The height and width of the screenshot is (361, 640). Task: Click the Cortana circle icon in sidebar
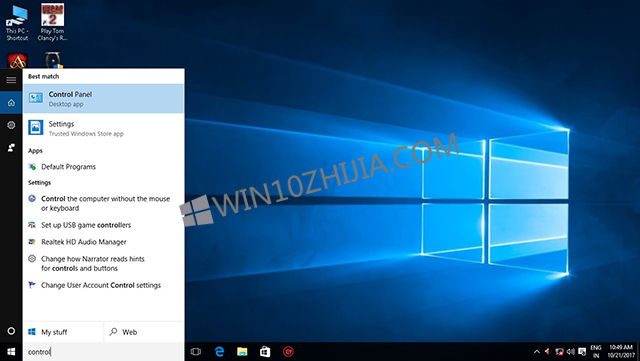coord(11,331)
